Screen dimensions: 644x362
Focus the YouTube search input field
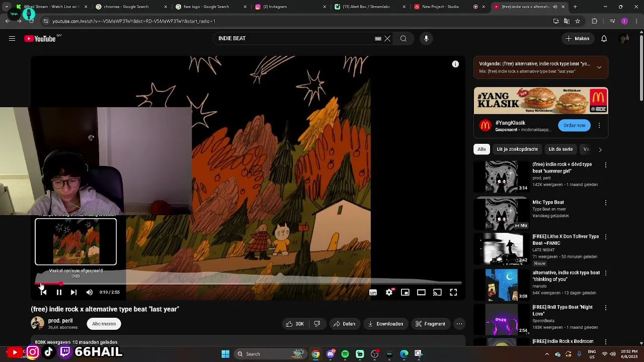(294, 39)
